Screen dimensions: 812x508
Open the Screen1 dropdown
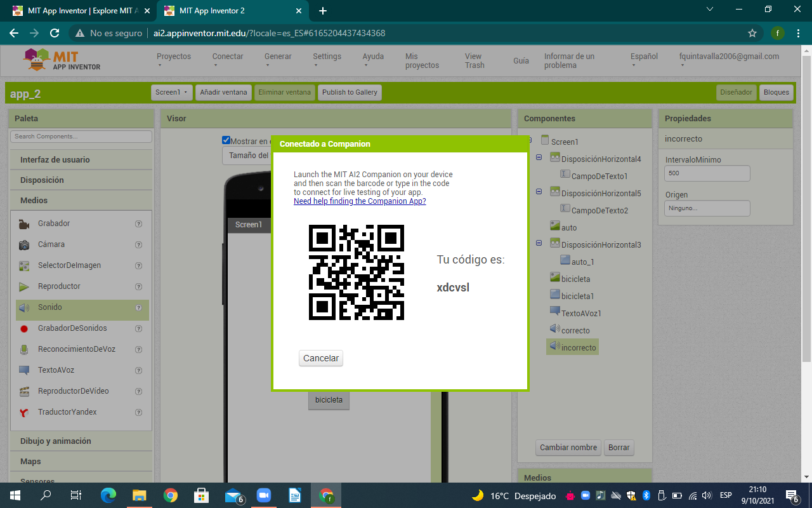pos(172,93)
